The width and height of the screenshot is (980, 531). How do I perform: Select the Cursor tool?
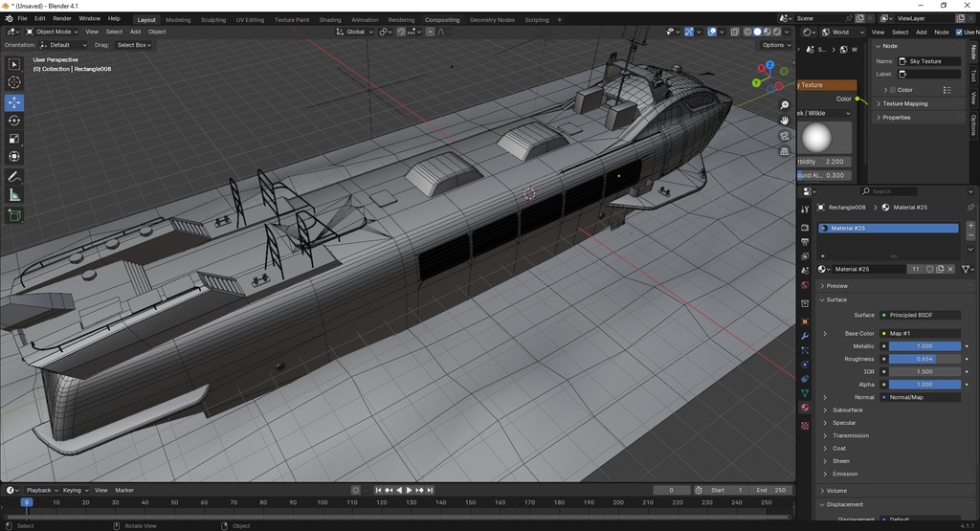coord(13,82)
